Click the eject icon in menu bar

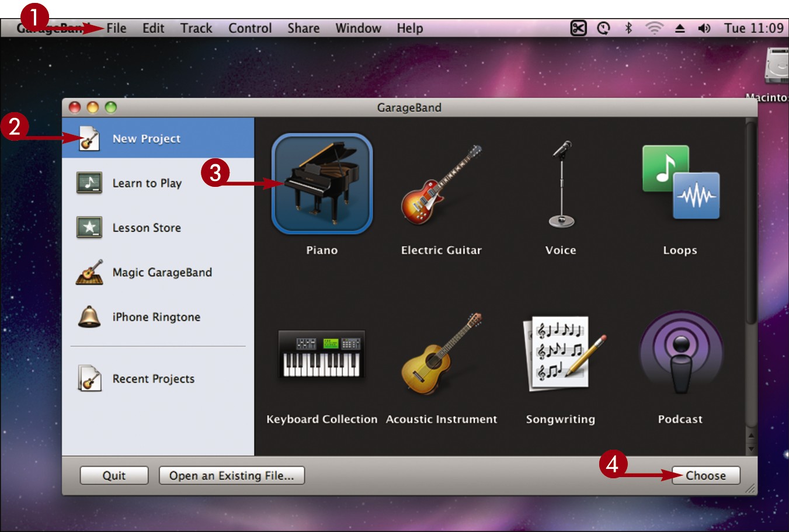[x=680, y=27]
